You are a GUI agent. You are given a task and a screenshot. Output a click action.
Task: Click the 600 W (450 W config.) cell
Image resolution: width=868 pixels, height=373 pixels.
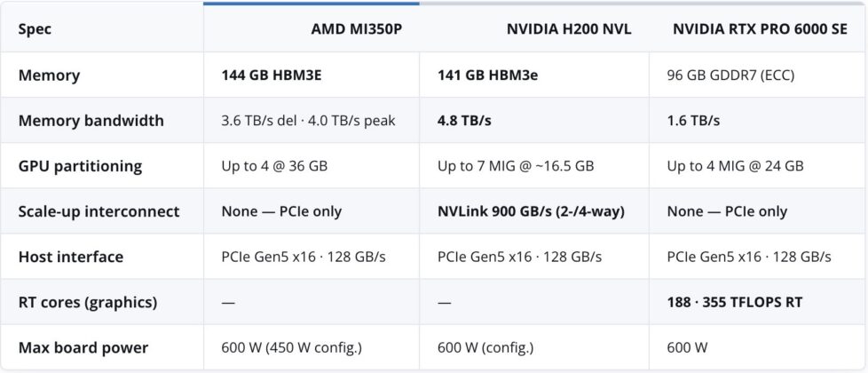click(x=292, y=347)
